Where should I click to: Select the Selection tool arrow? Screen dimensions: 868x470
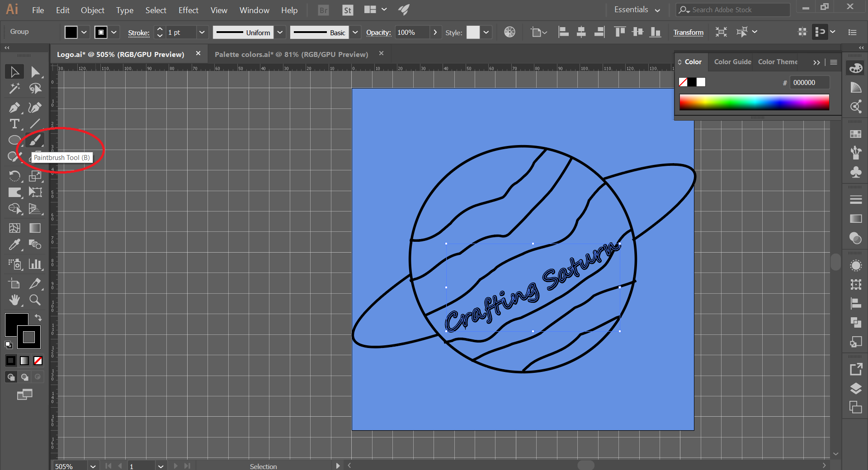tap(14, 72)
